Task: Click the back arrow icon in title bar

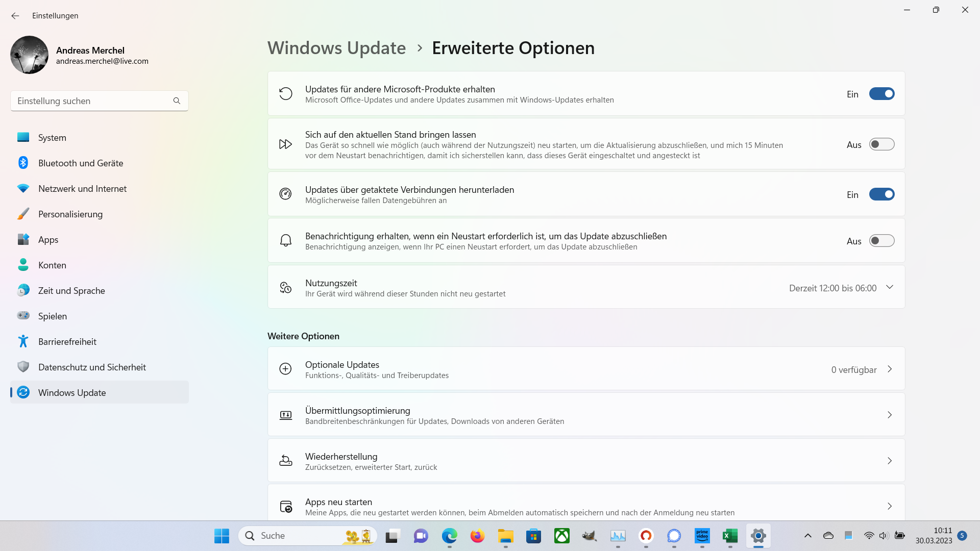Action: tap(15, 16)
